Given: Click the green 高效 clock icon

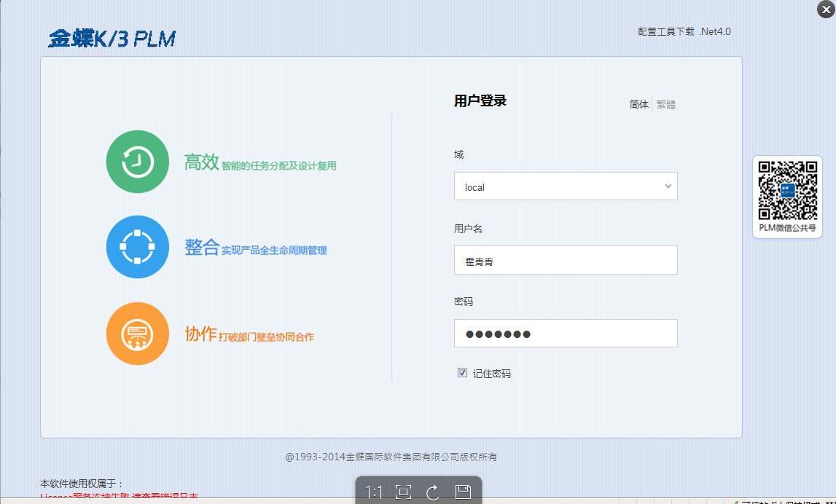Looking at the screenshot, I should [138, 162].
